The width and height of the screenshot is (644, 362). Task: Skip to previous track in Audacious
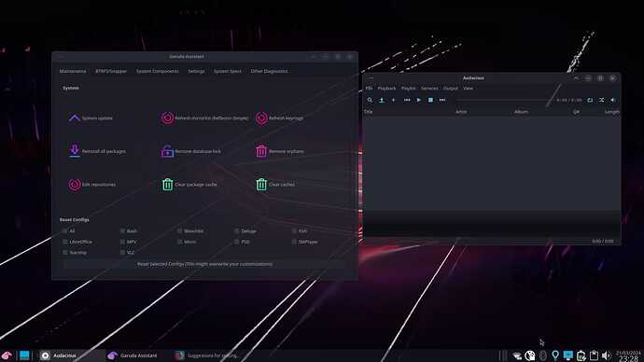407,100
